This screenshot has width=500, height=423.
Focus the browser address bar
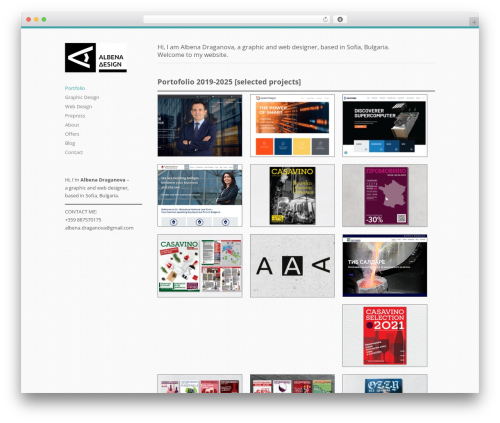click(237, 20)
